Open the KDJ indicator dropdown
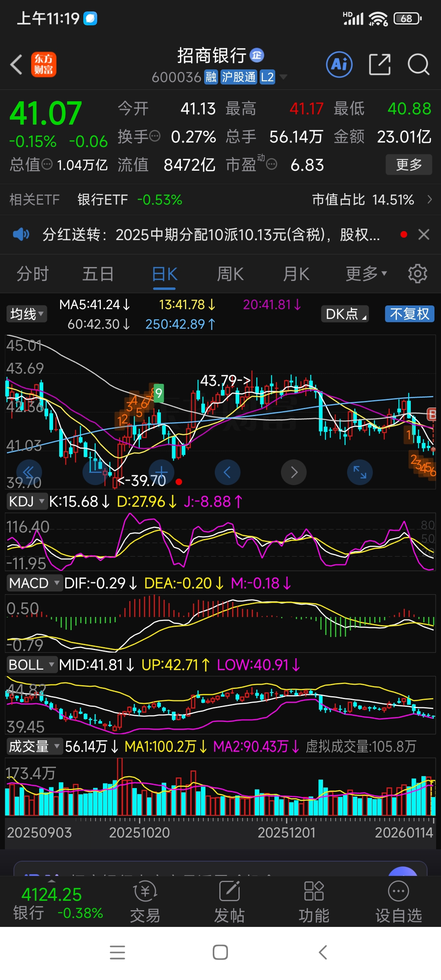441x980 pixels. click(27, 501)
